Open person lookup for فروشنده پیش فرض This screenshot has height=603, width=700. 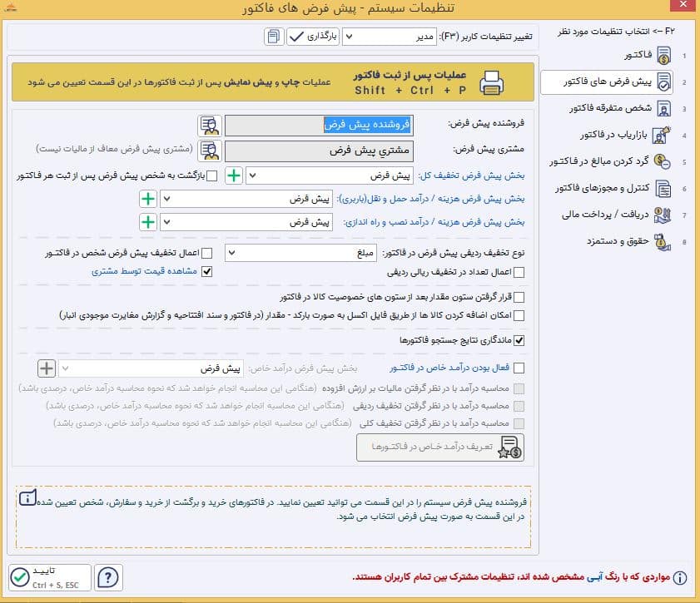[210, 126]
